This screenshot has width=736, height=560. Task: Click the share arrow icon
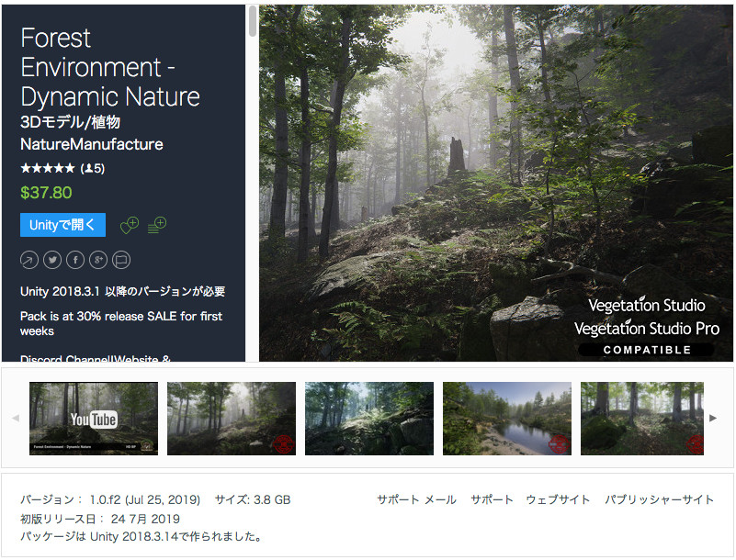[x=29, y=260]
